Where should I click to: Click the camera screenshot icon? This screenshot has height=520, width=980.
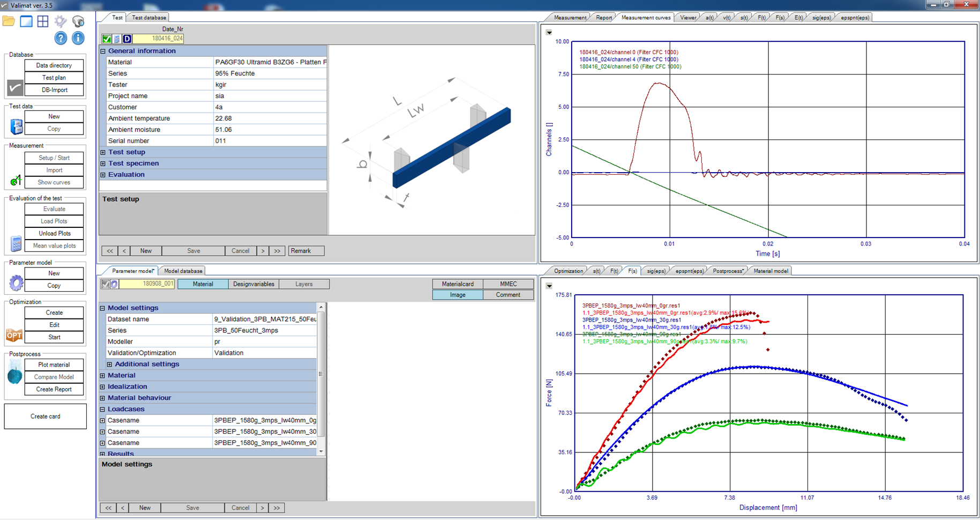pyautogui.click(x=78, y=21)
